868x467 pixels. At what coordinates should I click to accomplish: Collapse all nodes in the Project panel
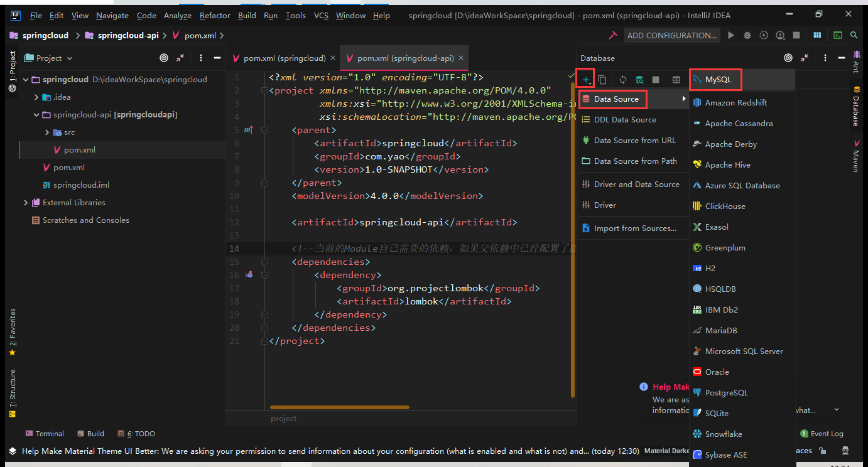(x=181, y=58)
